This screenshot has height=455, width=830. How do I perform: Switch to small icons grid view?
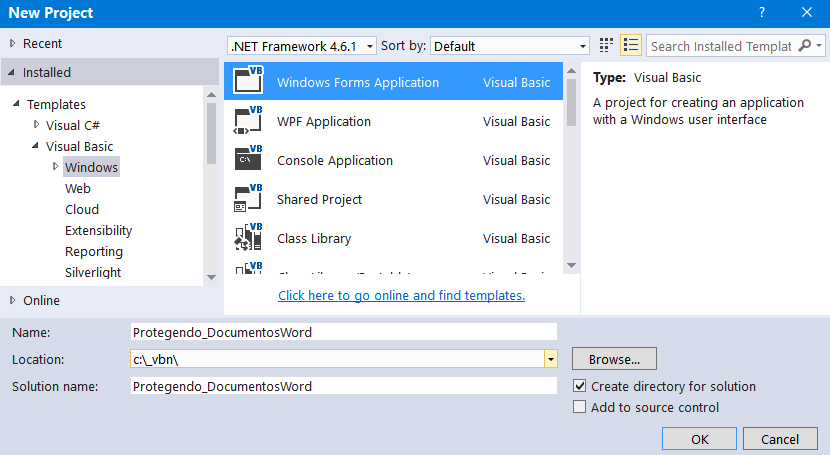coord(606,46)
